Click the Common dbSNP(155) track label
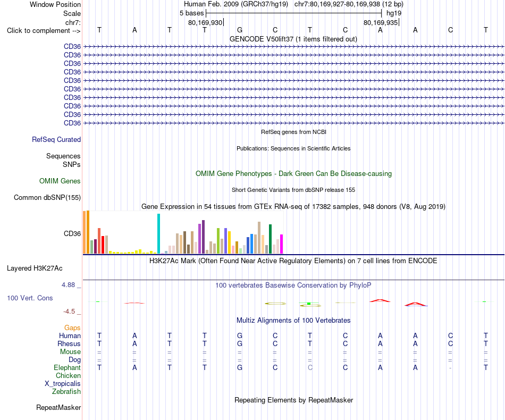This screenshot has height=420, width=505. [47, 197]
